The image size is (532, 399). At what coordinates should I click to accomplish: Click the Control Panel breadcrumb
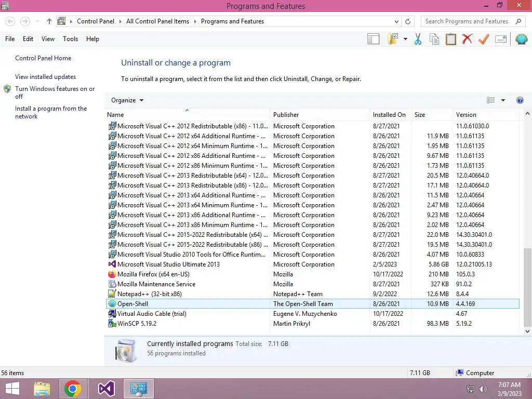[96, 21]
